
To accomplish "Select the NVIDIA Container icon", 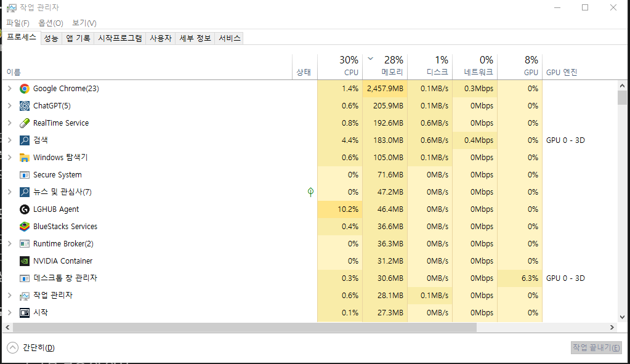I will point(25,261).
